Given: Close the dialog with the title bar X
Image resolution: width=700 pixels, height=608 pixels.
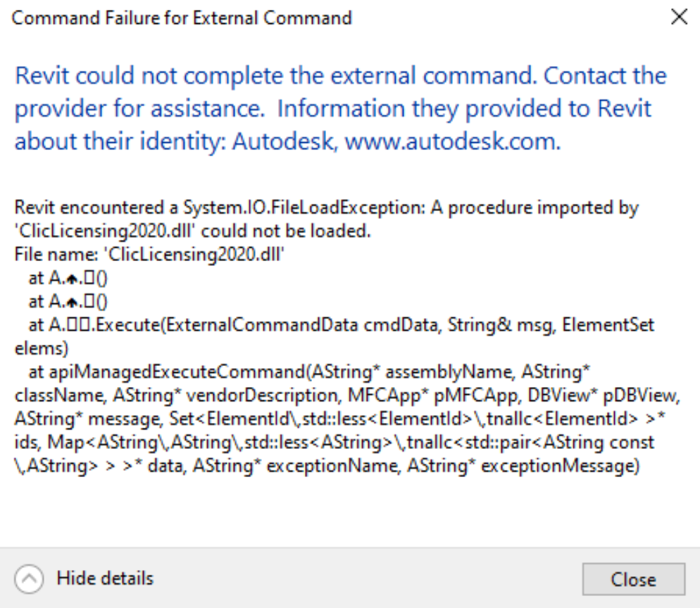Looking at the screenshot, I should click(679, 18).
